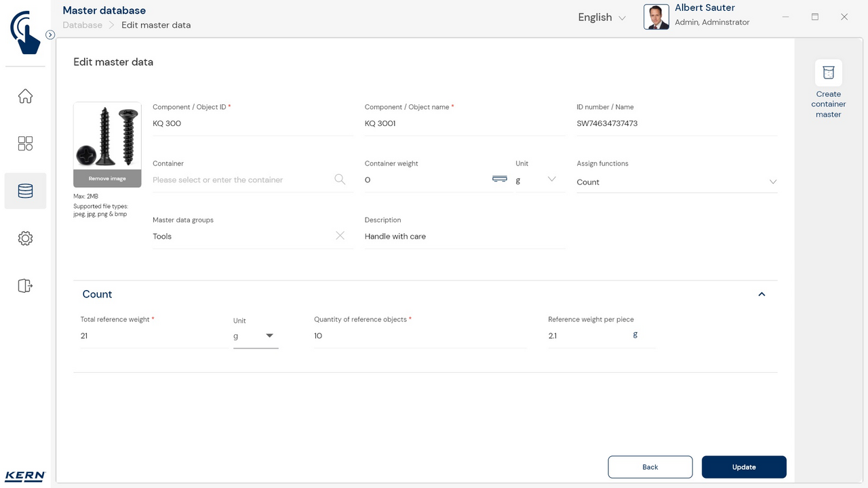Click the scale icon beside Container weight
The image size is (868, 488).
500,179
